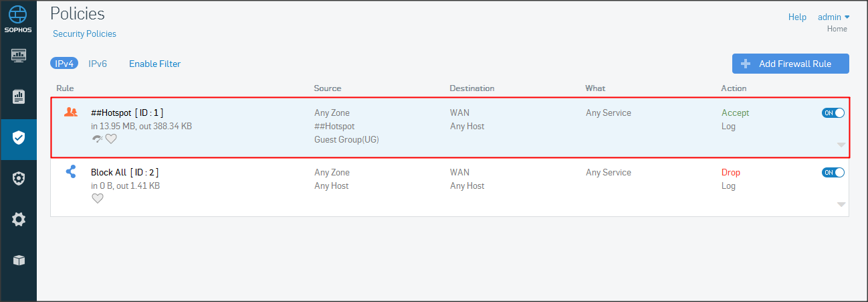The image size is (868, 302).
Task: Expand the Block All rule details arrow
Action: (841, 204)
